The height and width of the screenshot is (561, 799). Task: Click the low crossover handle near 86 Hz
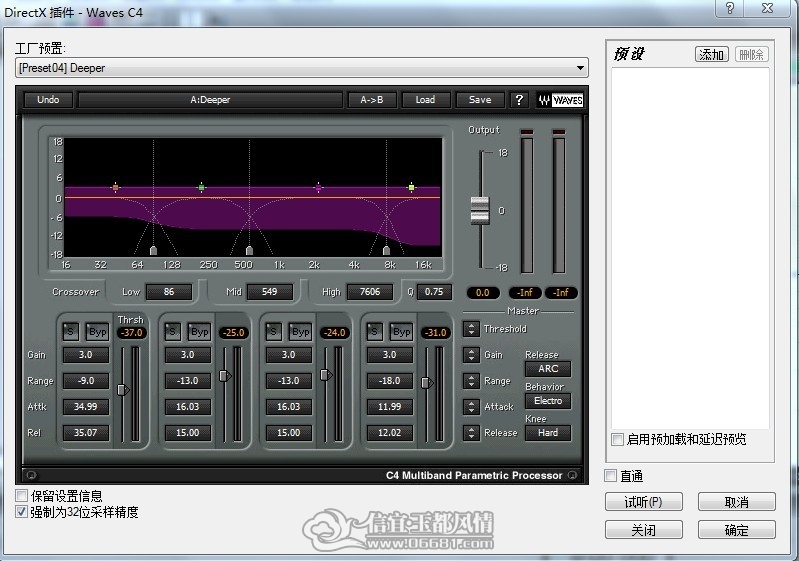pyautogui.click(x=153, y=250)
